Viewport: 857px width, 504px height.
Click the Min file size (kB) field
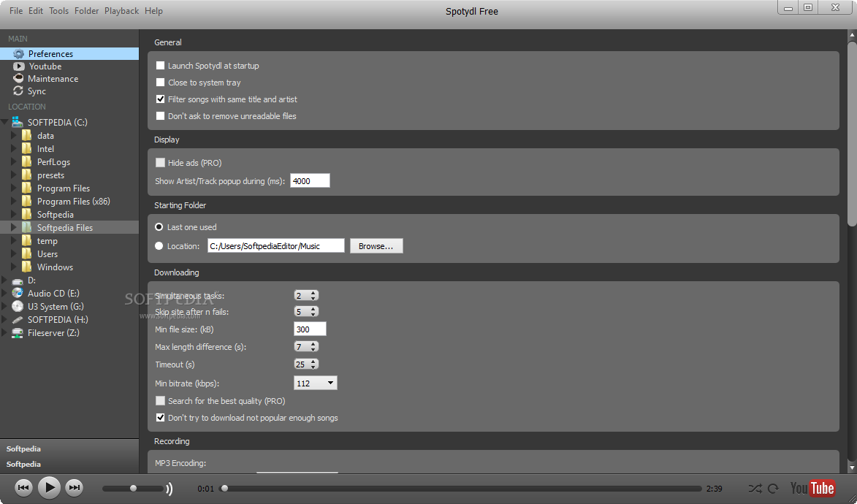310,329
